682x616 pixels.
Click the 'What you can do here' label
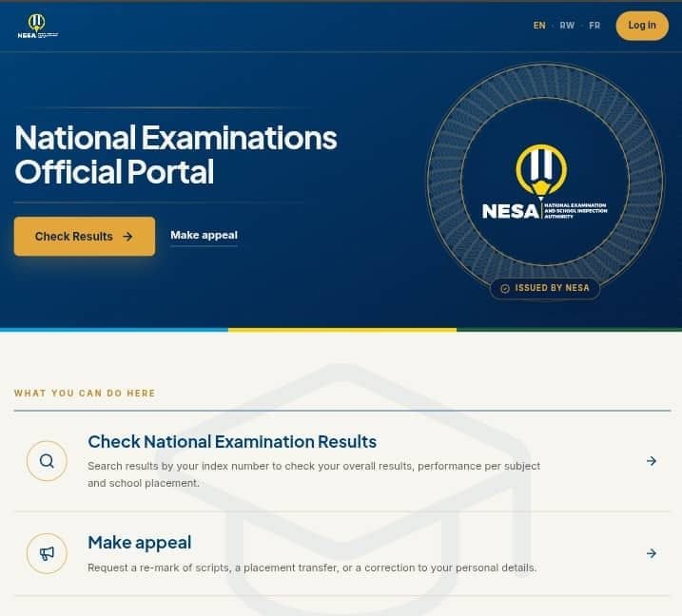[85, 393]
